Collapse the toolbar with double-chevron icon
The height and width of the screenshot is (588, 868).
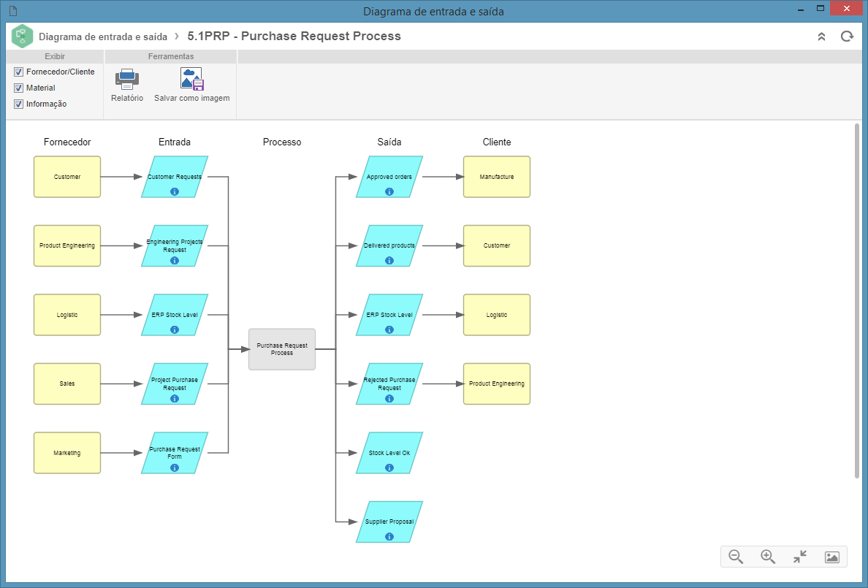pos(821,37)
